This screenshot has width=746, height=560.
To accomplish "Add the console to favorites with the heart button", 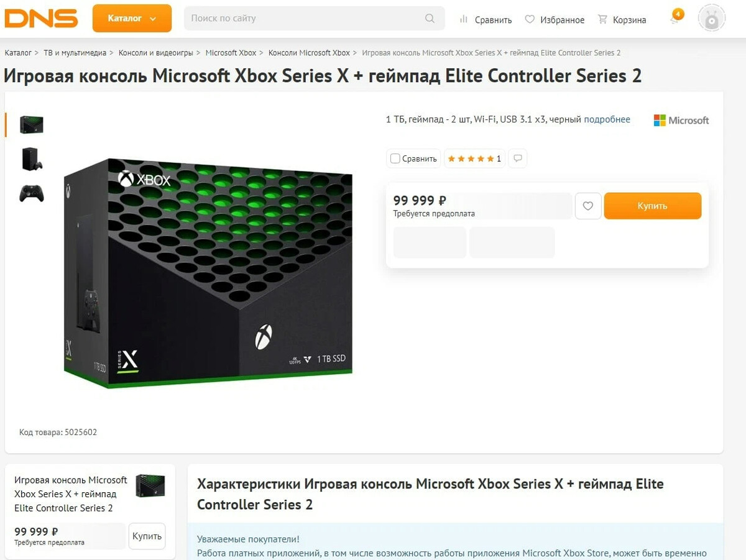I will click(588, 206).
